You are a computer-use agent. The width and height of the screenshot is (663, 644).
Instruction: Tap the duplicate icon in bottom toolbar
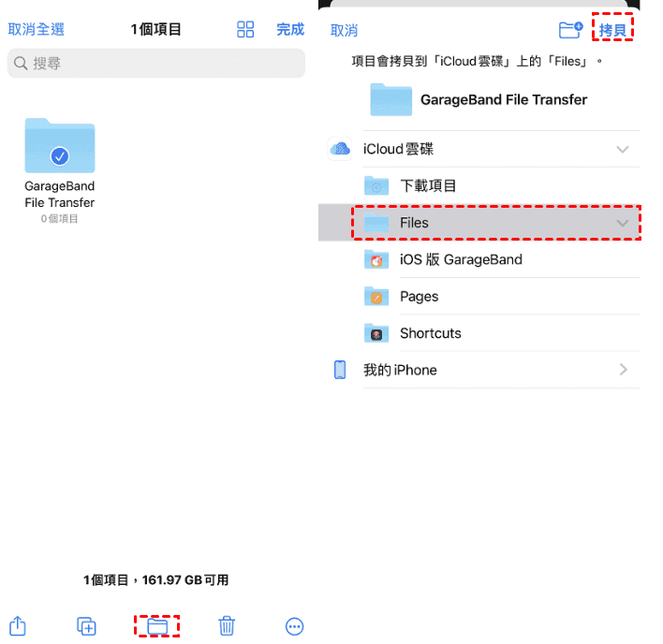point(86,626)
